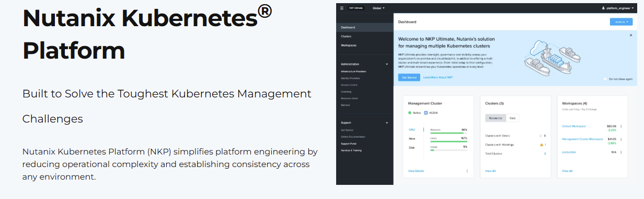This screenshot has width=644, height=199.
Task: Close the welcome banner with X
Action: [631, 36]
